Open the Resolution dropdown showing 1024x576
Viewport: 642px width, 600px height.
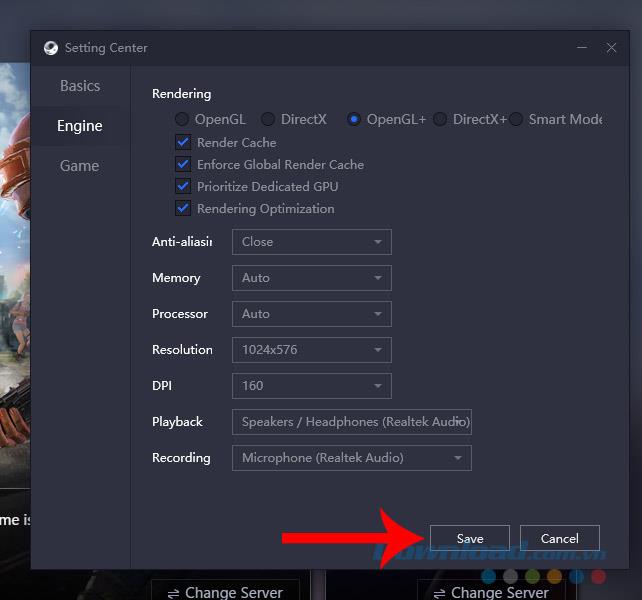[x=311, y=350]
